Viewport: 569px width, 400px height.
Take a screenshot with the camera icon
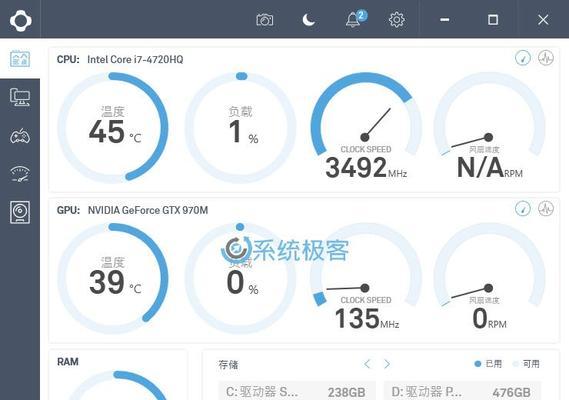coord(265,20)
